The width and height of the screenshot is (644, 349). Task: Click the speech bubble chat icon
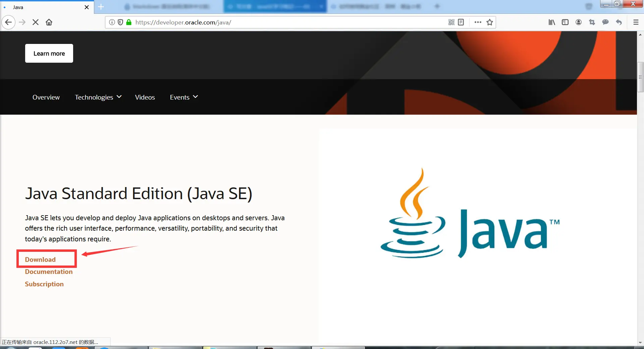[605, 22]
